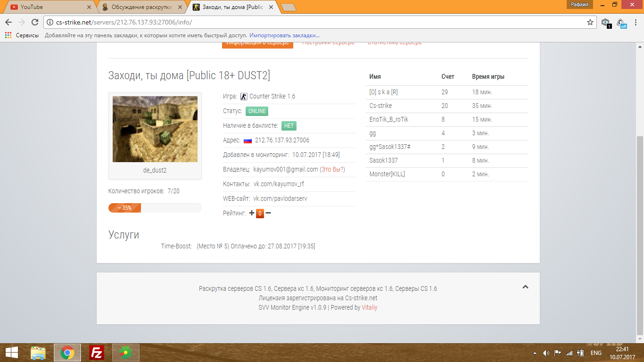Bookmark this page with the star icon
The width and height of the screenshot is (644, 362).
tap(590, 22)
